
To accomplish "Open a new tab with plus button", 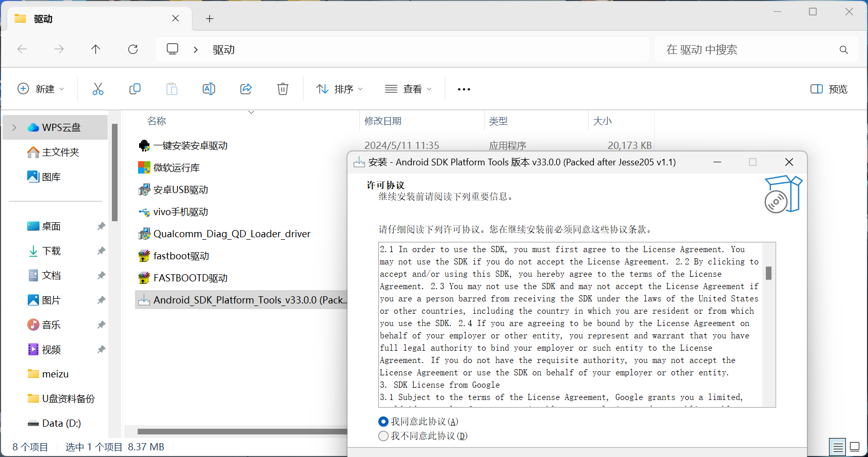I will tap(209, 19).
